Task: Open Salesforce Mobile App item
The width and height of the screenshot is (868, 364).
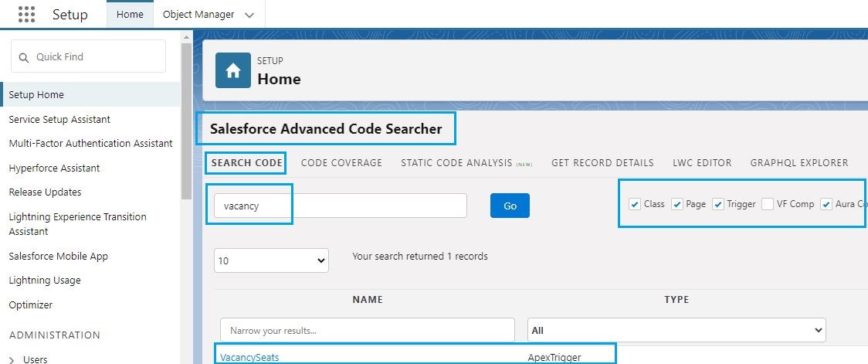Action: coord(58,256)
